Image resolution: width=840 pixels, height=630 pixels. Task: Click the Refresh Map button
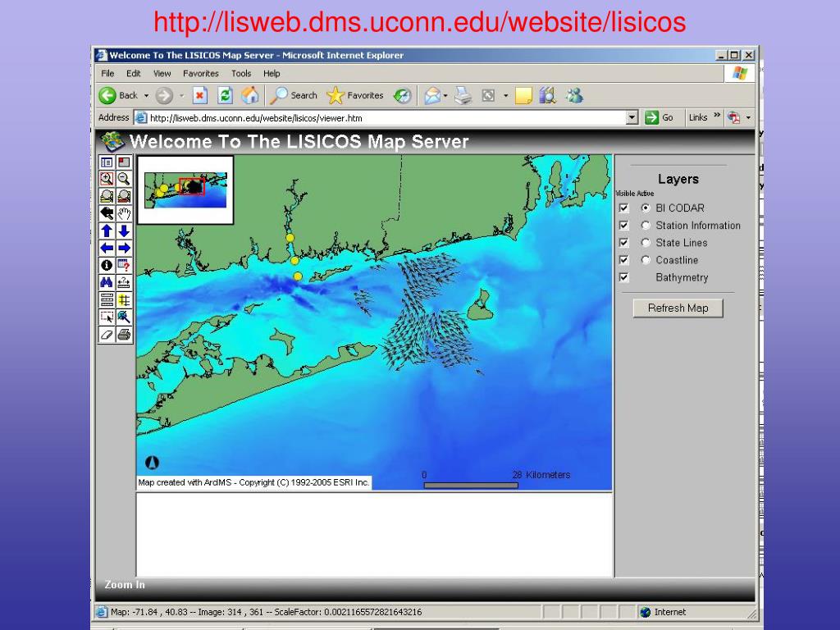tap(678, 308)
